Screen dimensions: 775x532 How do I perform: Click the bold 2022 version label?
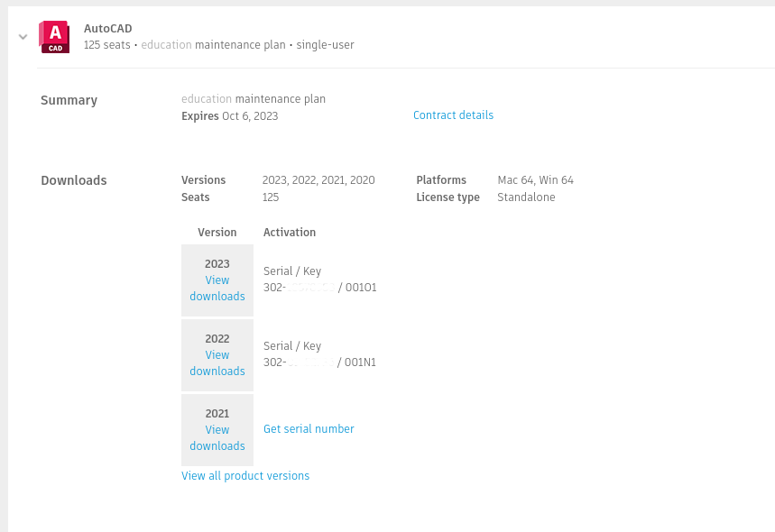217,339
